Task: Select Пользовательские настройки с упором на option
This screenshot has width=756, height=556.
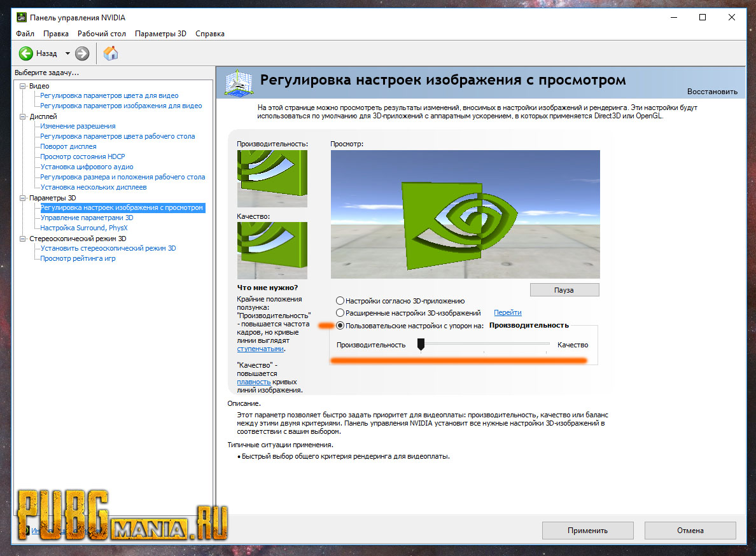Action: click(340, 326)
